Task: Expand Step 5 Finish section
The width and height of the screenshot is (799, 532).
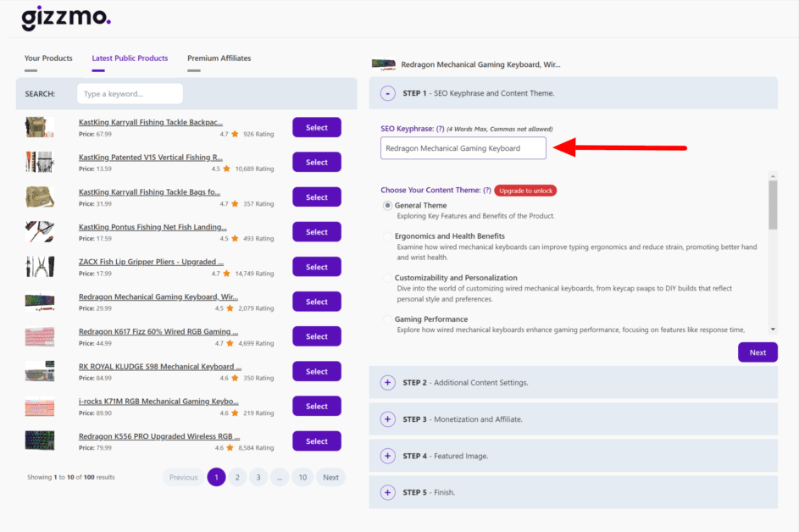Action: pyautogui.click(x=388, y=492)
